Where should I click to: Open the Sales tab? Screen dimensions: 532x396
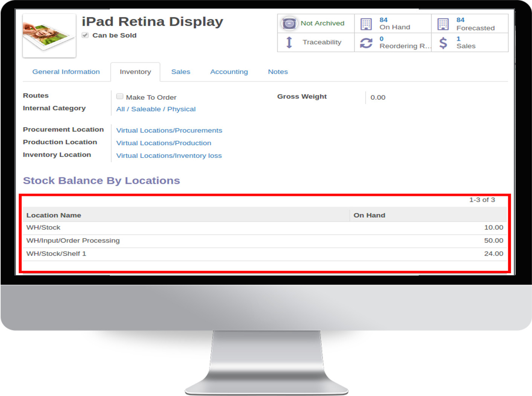(x=181, y=72)
